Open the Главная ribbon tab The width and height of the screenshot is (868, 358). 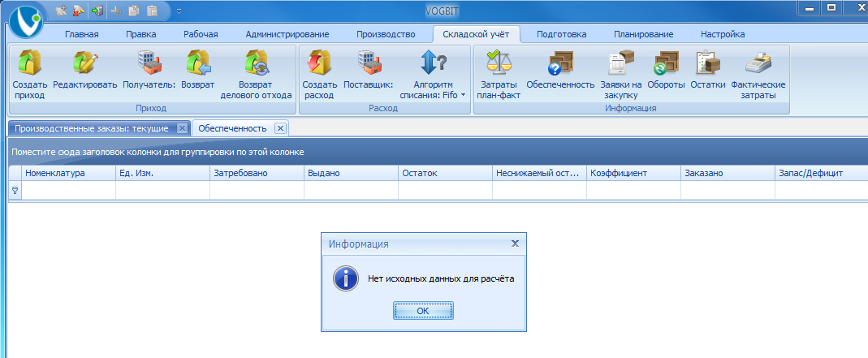click(x=82, y=34)
